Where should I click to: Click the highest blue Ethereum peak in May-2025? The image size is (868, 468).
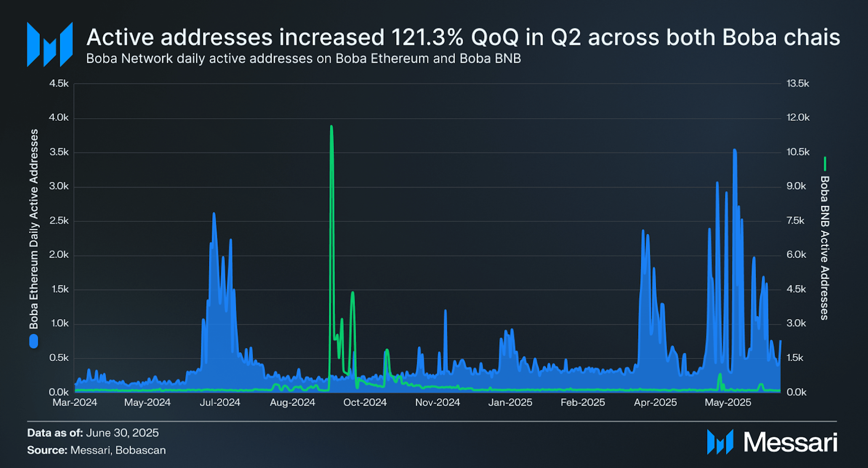click(735, 151)
